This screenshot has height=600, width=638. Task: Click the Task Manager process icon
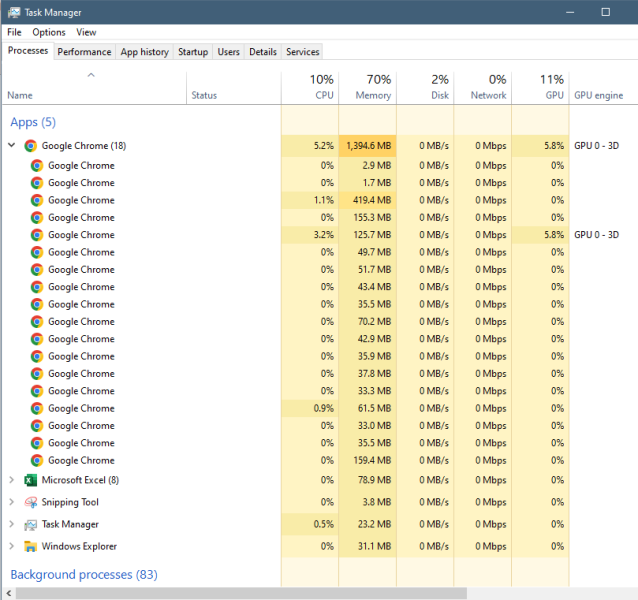(31, 524)
